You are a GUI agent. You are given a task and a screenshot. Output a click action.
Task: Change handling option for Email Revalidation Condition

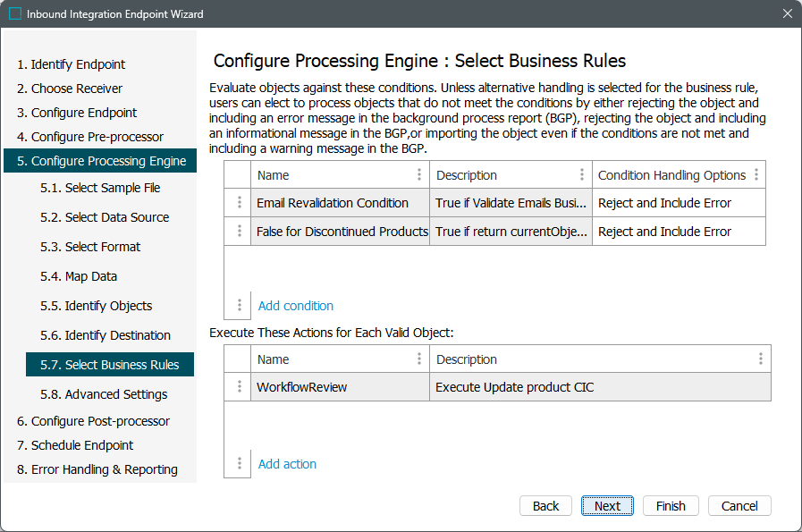pyautogui.click(x=680, y=203)
